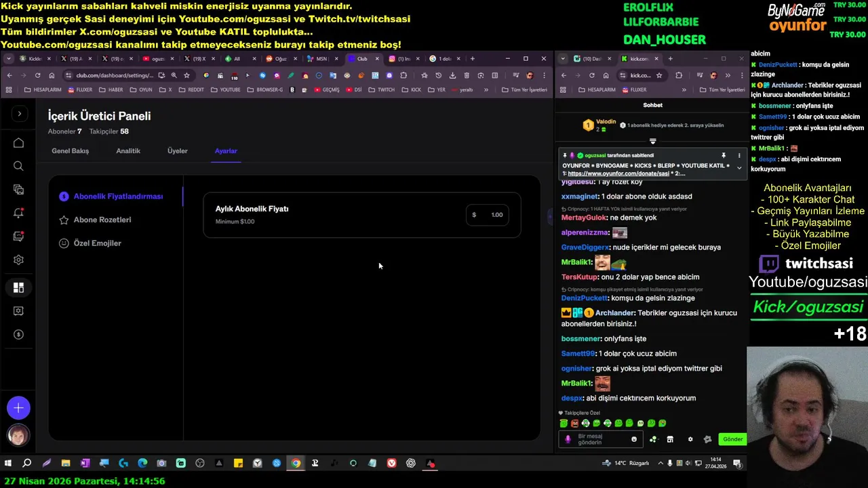The image size is (868, 488).
Task: Open YOUTUBE bookmarks folder
Action: coord(226,89)
